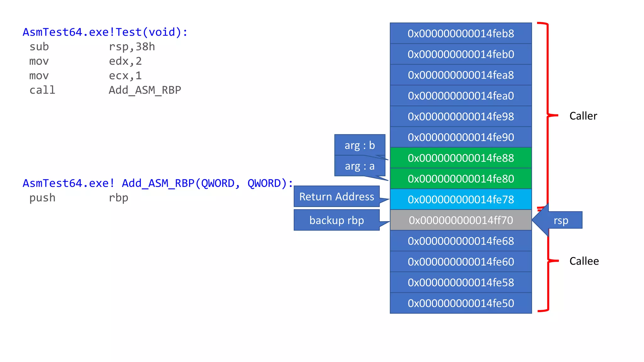Click the Add_ASM_RBP(QWORD, QWORD) function heading
The width and height of the screenshot is (644, 362).
point(158,183)
